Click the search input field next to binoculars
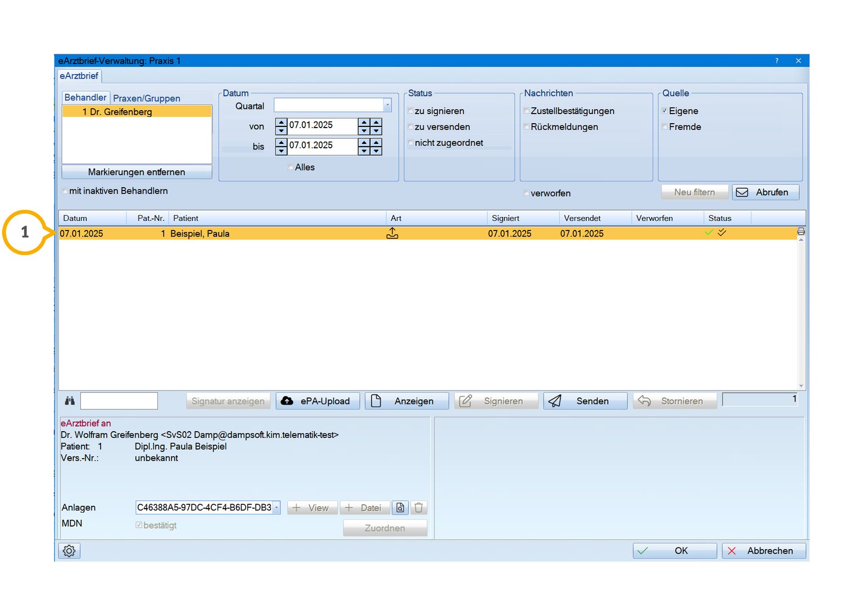Image resolution: width=864 pixels, height=616 pixels. pyautogui.click(x=119, y=401)
